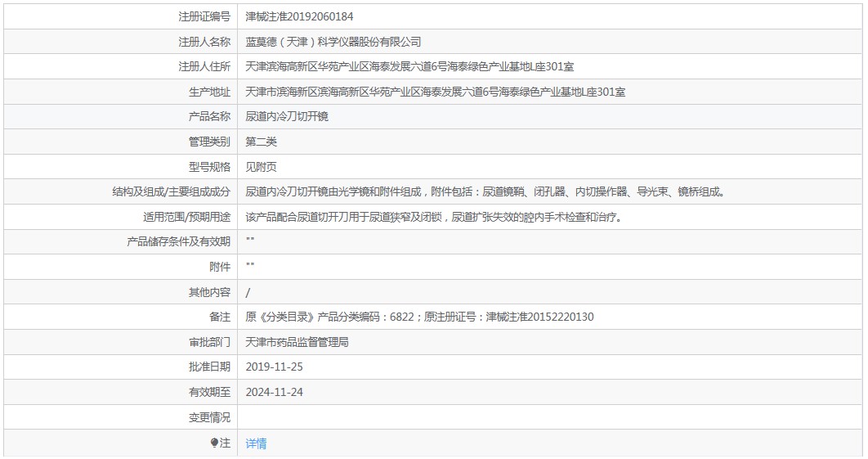Click the 批准日期 label
This screenshot has height=459, width=868.
point(209,367)
